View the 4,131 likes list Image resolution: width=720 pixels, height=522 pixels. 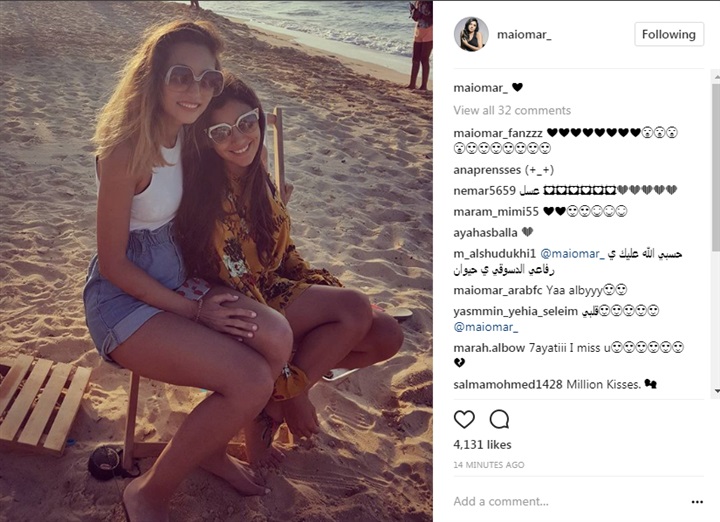[x=482, y=444]
